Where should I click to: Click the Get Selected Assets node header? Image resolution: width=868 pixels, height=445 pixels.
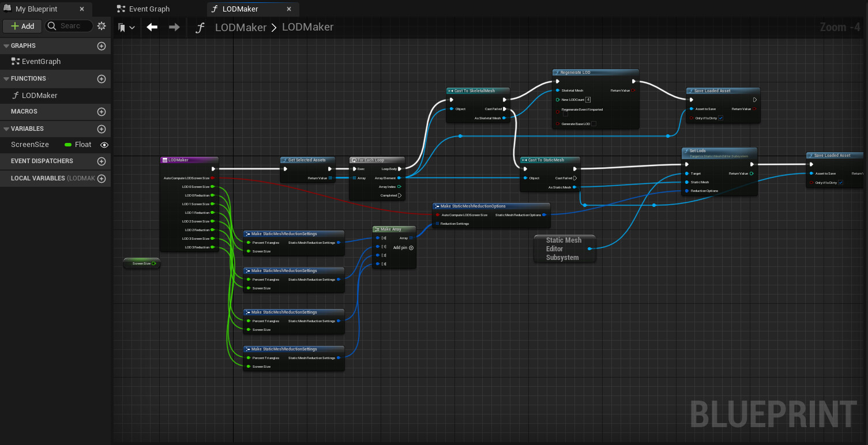click(x=307, y=160)
